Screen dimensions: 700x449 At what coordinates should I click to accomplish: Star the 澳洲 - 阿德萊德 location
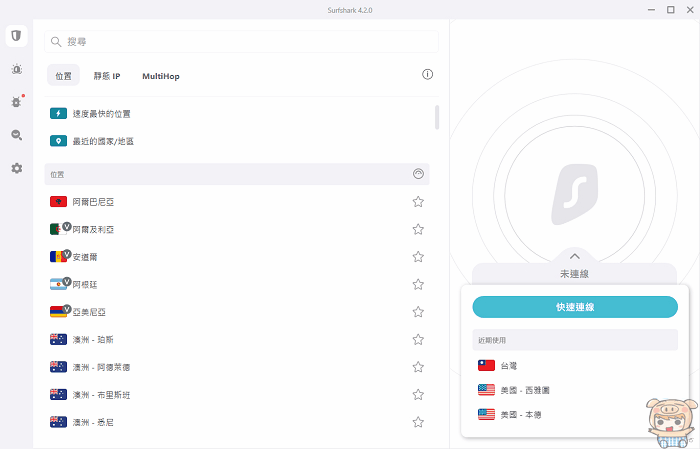[x=418, y=367]
